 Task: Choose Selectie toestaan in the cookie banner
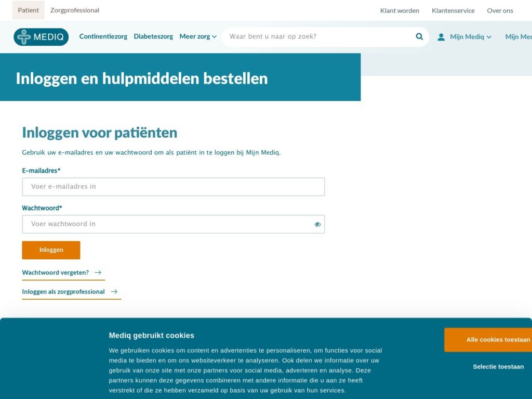pos(498,366)
